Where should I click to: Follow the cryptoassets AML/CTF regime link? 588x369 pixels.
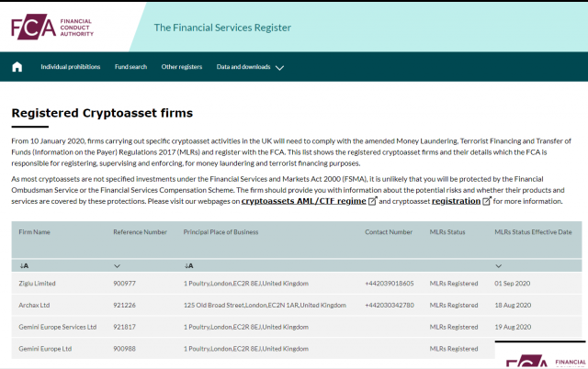[303, 201]
